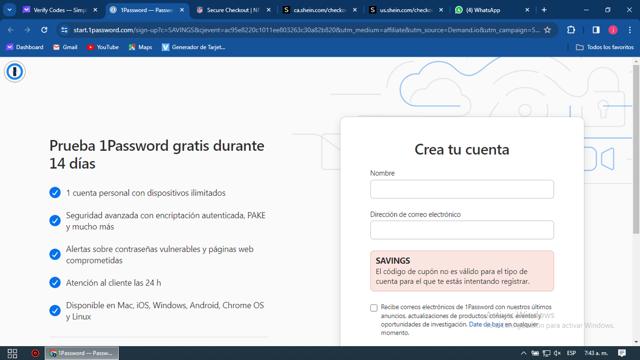Image resolution: width=640 pixels, height=360 pixels.
Task: Toggle the browser side panel
Action: point(596,30)
